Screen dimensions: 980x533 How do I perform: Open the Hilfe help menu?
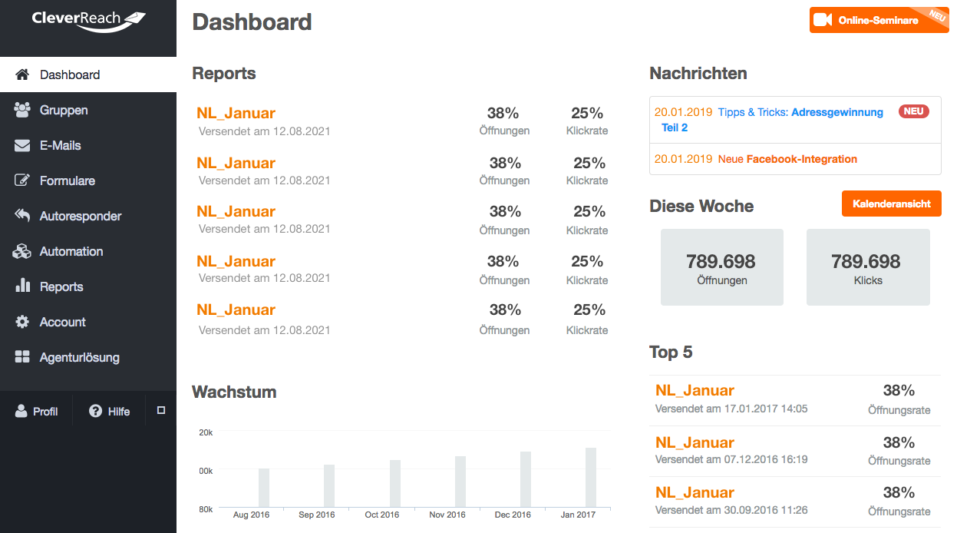(x=109, y=412)
